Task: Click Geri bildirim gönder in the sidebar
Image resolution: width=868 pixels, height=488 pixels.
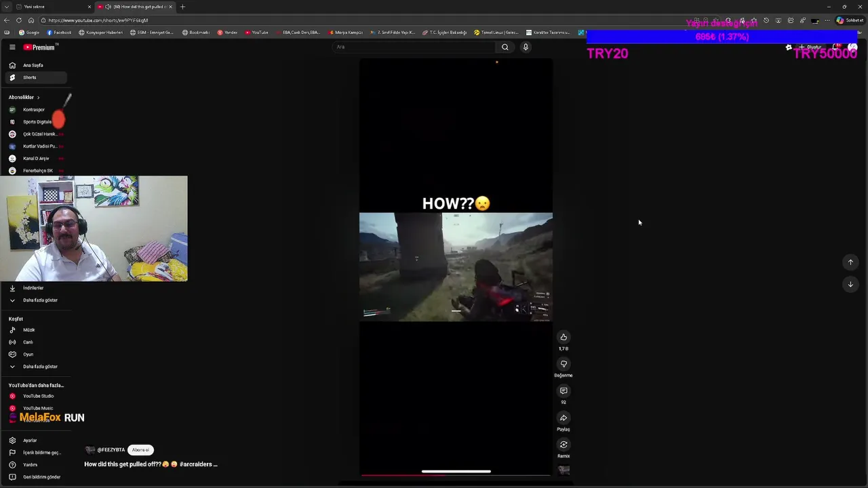Action: pos(37,477)
